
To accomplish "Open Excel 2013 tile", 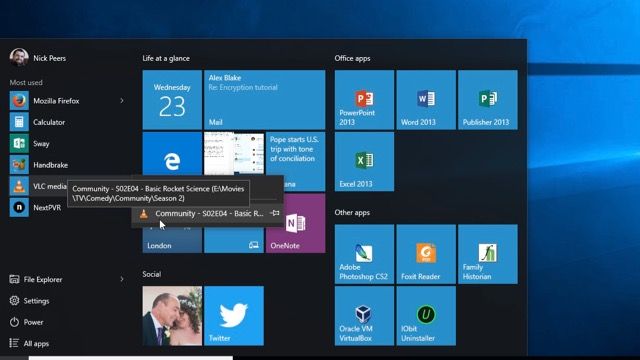I will pyautogui.click(x=364, y=162).
